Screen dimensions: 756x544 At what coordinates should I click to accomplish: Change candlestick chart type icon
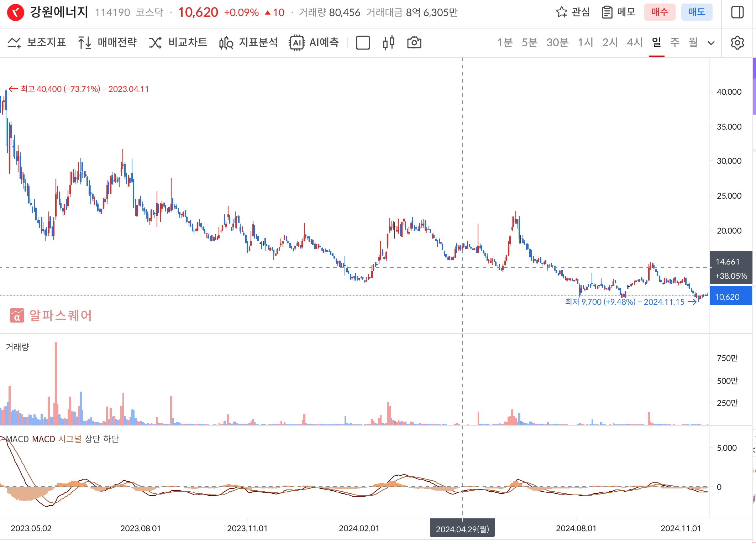tap(388, 43)
